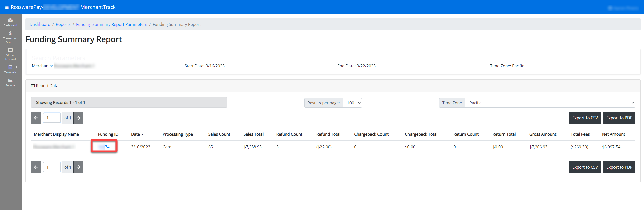Click the Reports breadcrumb link
Image resolution: width=644 pixels, height=210 pixels.
63,24
